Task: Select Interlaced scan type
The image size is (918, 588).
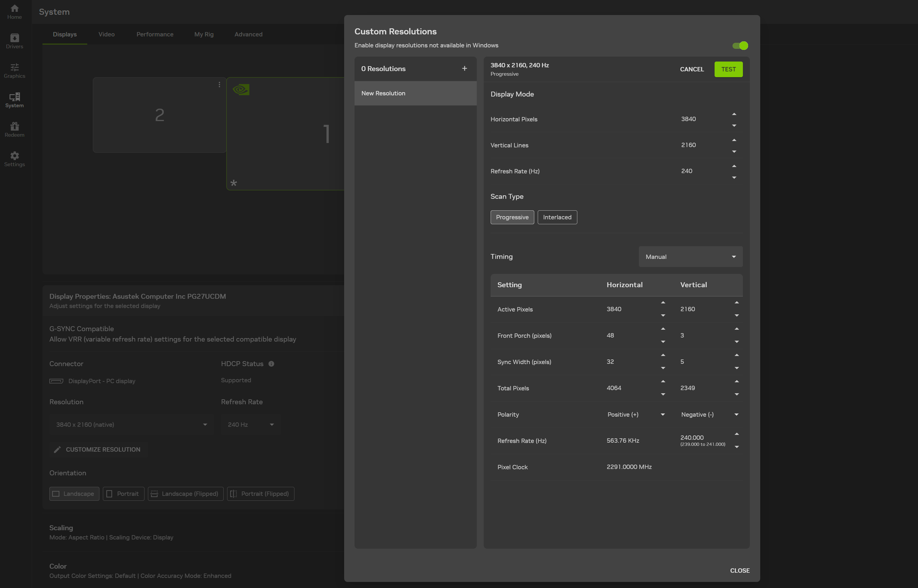Action: 557,217
